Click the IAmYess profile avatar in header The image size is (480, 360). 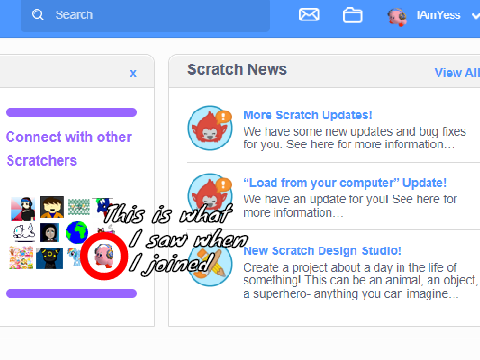[397, 16]
